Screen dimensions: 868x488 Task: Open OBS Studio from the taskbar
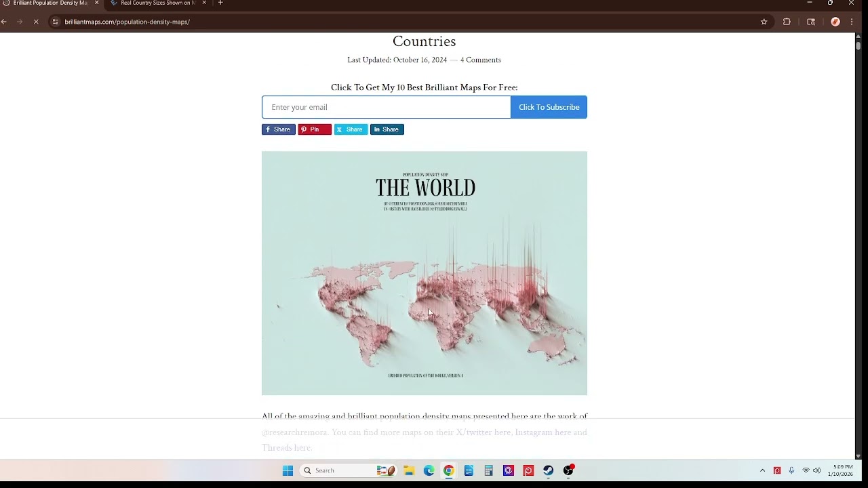pos(568,470)
